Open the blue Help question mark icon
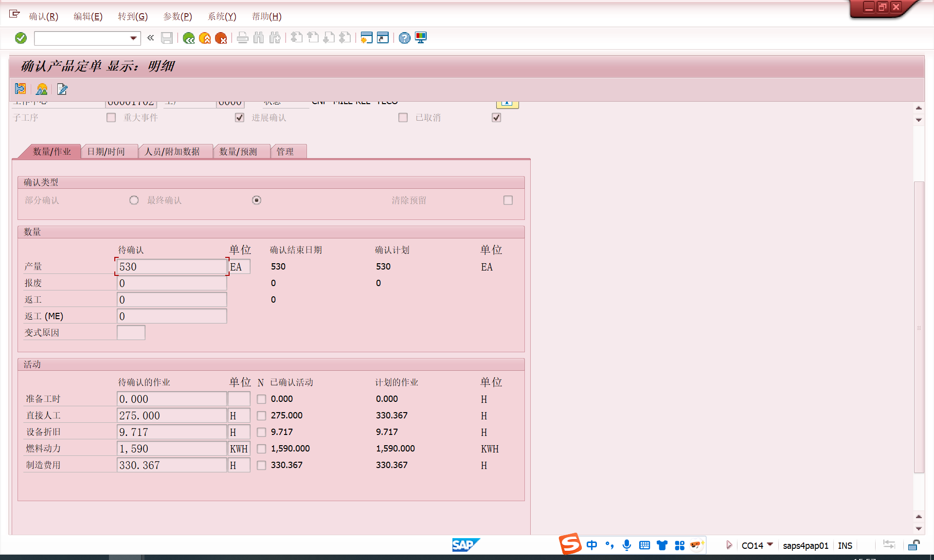This screenshot has width=934, height=560. (404, 38)
